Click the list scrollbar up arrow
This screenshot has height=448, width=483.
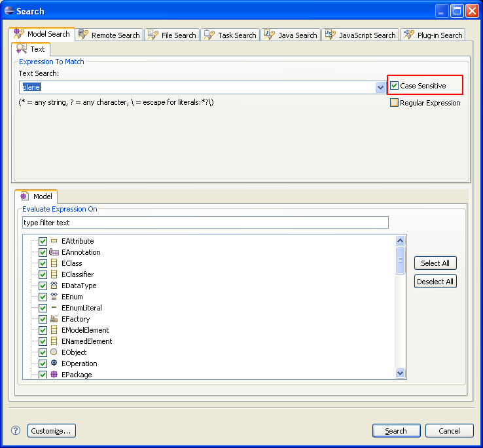400,240
